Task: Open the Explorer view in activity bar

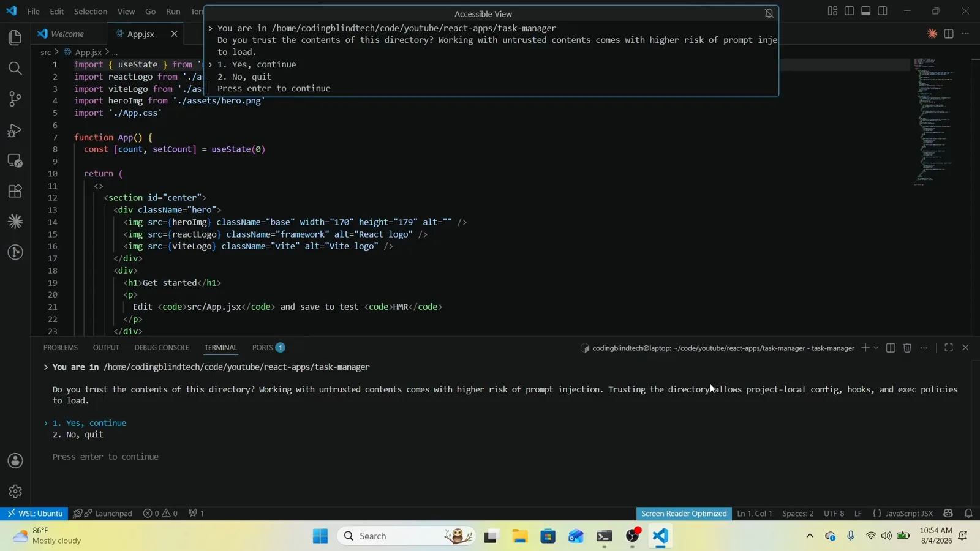Action: pyautogui.click(x=15, y=38)
